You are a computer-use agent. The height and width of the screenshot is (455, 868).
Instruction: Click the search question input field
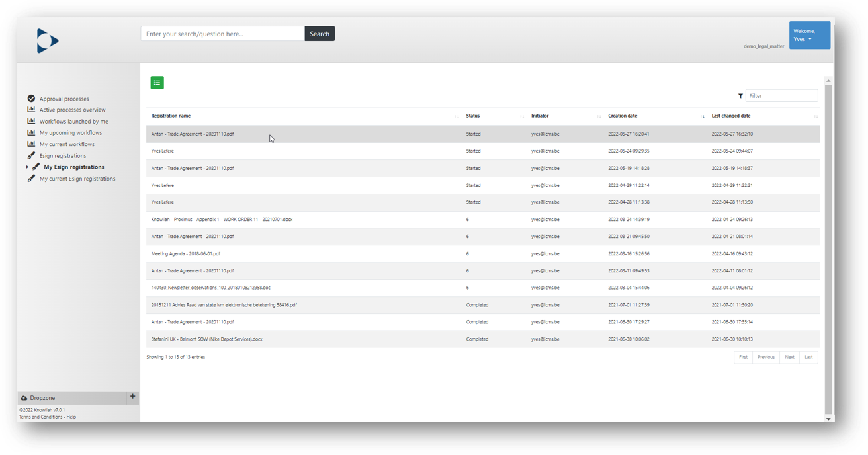click(x=223, y=34)
